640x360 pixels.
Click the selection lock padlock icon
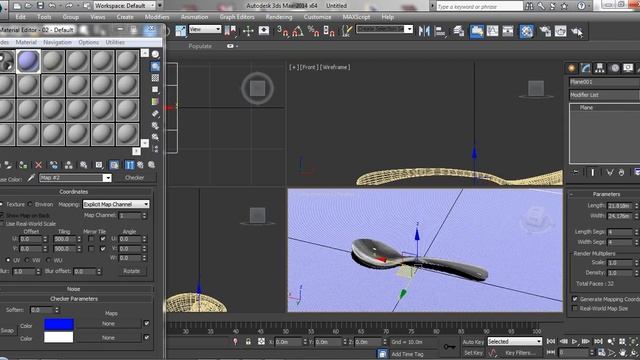pos(248,342)
